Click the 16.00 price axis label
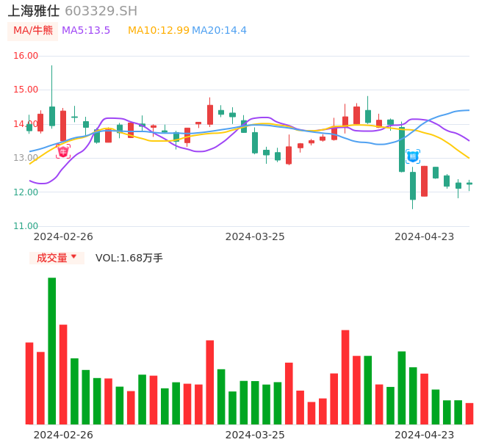 [x=26, y=56]
